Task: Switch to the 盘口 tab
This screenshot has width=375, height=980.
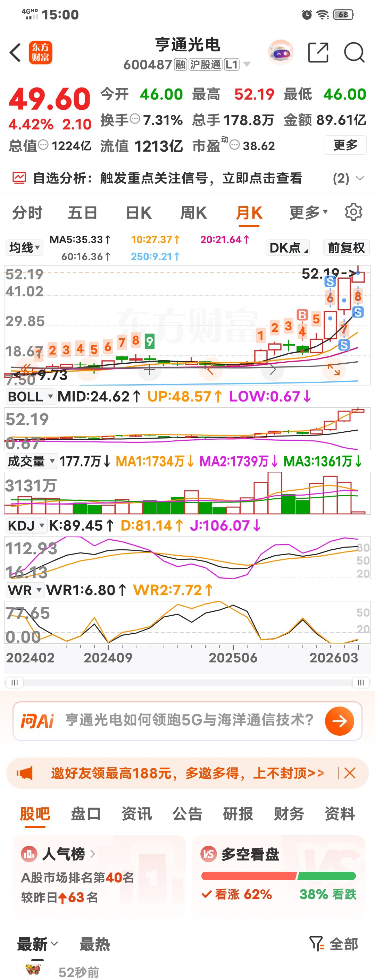Action: coord(86,814)
